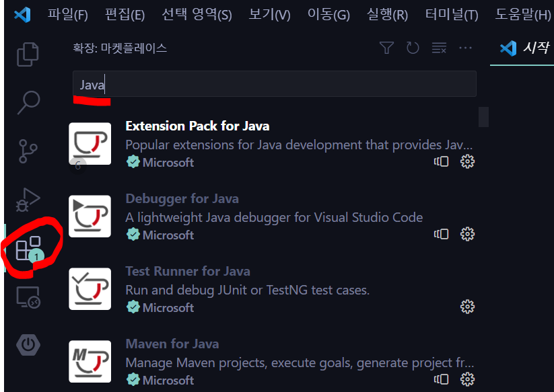
Task: Click the extension search field containing Java
Action: [275, 84]
